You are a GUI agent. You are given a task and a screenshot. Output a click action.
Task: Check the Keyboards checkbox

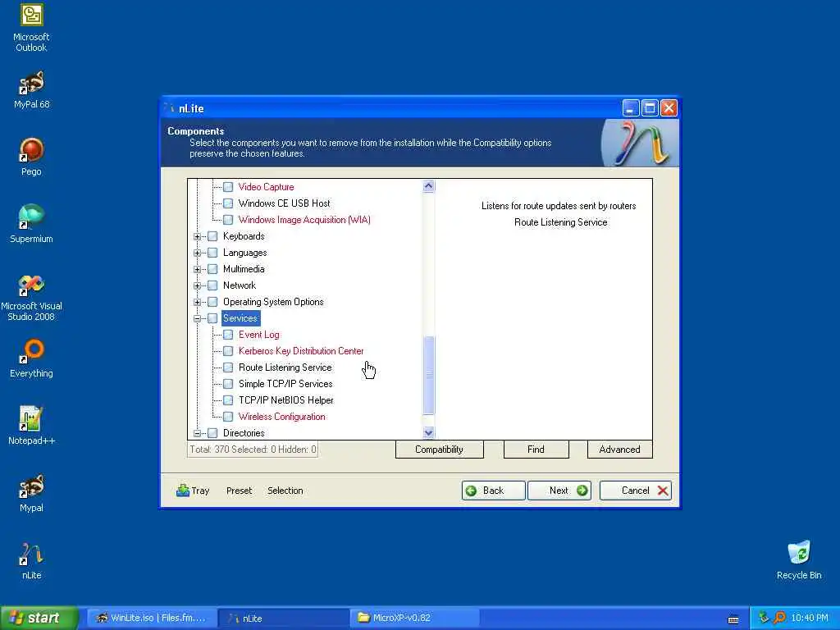tap(212, 236)
